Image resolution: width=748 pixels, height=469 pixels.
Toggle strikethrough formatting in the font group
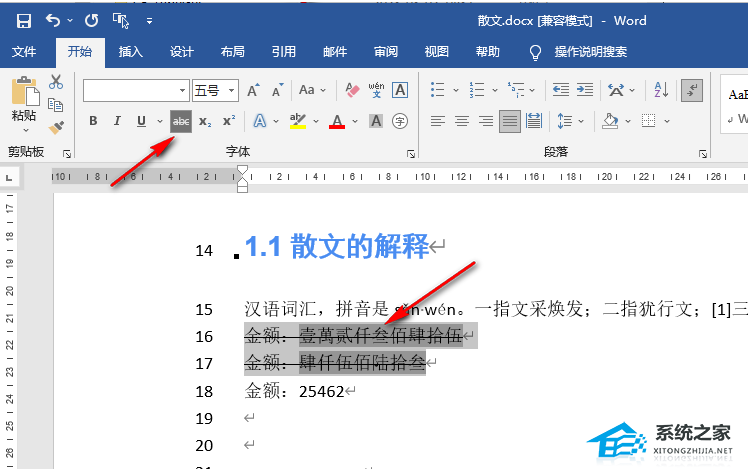pos(181,121)
